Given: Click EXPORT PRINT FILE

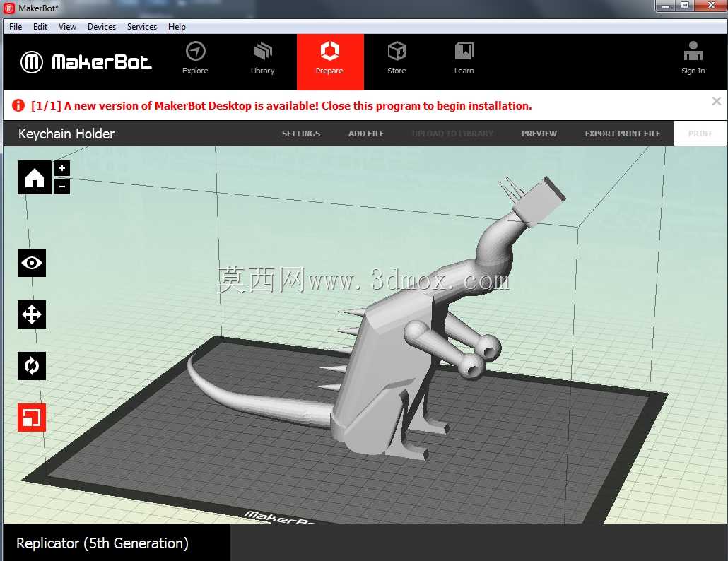Looking at the screenshot, I should (x=622, y=134).
